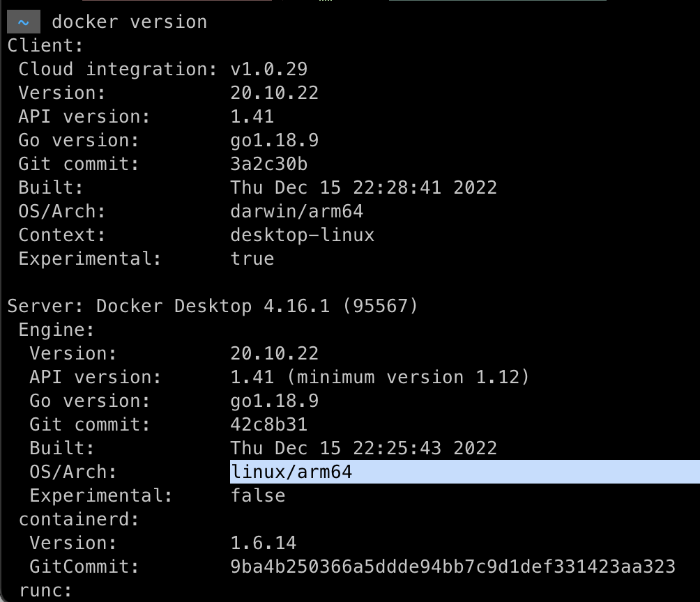The image size is (700, 602).
Task: Click the engine Experimental value "false"
Action: [258, 496]
